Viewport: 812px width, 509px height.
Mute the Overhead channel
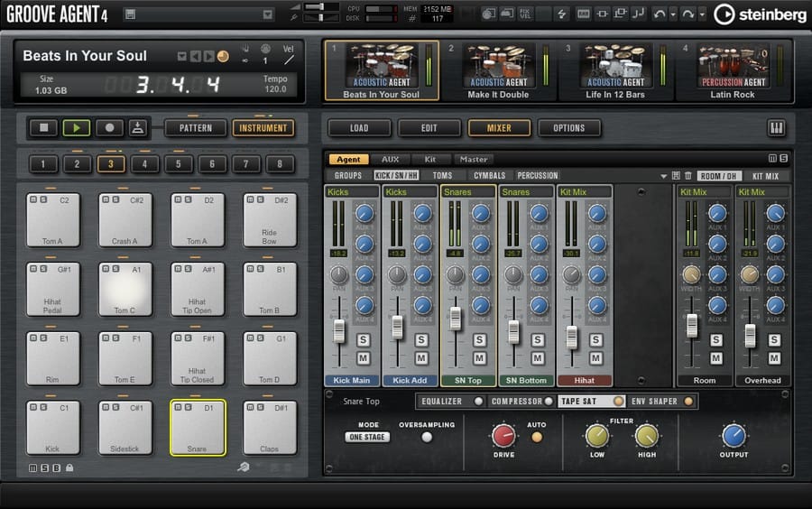[x=774, y=358]
